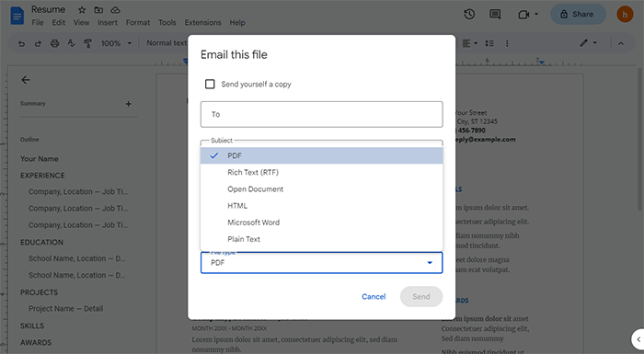Close the outline with back arrow
The height and width of the screenshot is (354, 644).
[x=26, y=80]
